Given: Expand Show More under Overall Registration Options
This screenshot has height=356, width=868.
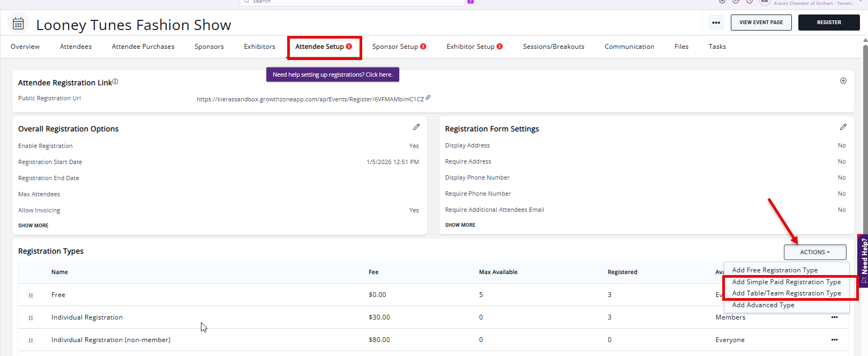Looking at the screenshot, I should [33, 226].
